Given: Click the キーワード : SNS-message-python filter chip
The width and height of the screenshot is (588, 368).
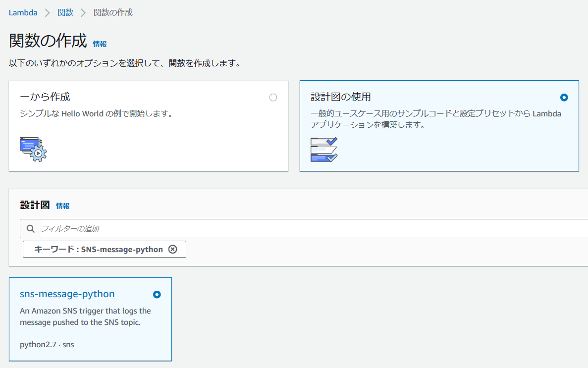Looking at the screenshot, I should (104, 249).
